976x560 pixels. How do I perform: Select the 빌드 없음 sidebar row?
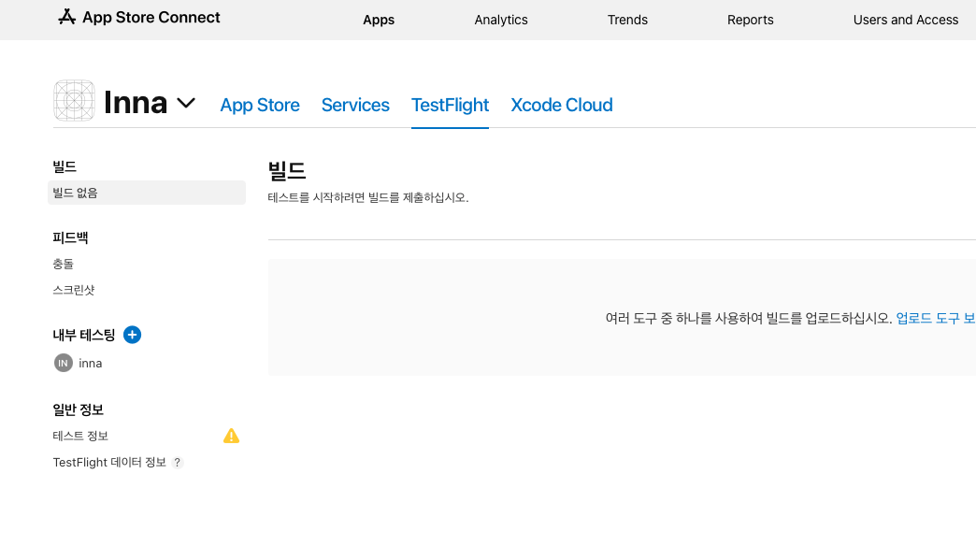click(147, 193)
